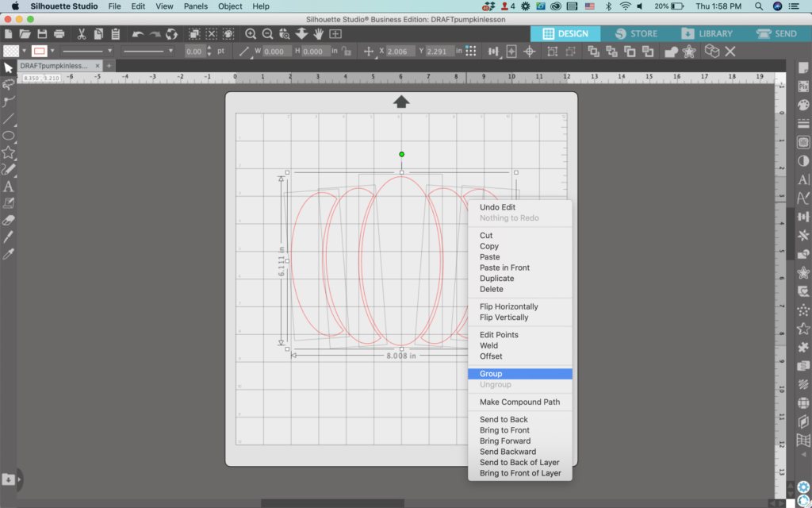
Task: Click the Wi-Fi icon in menu bar
Action: (x=625, y=6)
